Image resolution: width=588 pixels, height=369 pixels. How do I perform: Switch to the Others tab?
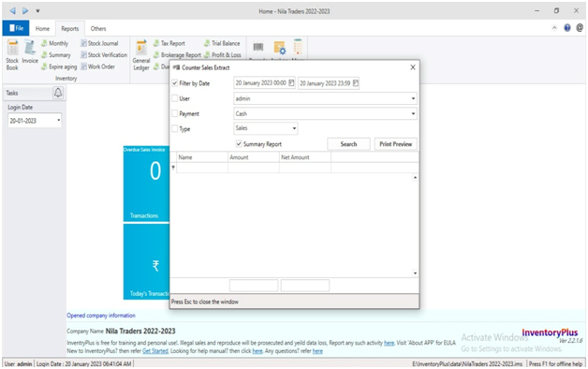(x=98, y=28)
